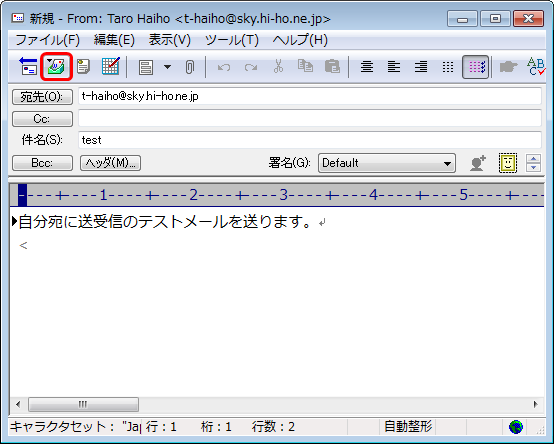This screenshot has height=444, width=554.
Task: Click the send-to-outbox icon outlined in red
Action: 57,66
